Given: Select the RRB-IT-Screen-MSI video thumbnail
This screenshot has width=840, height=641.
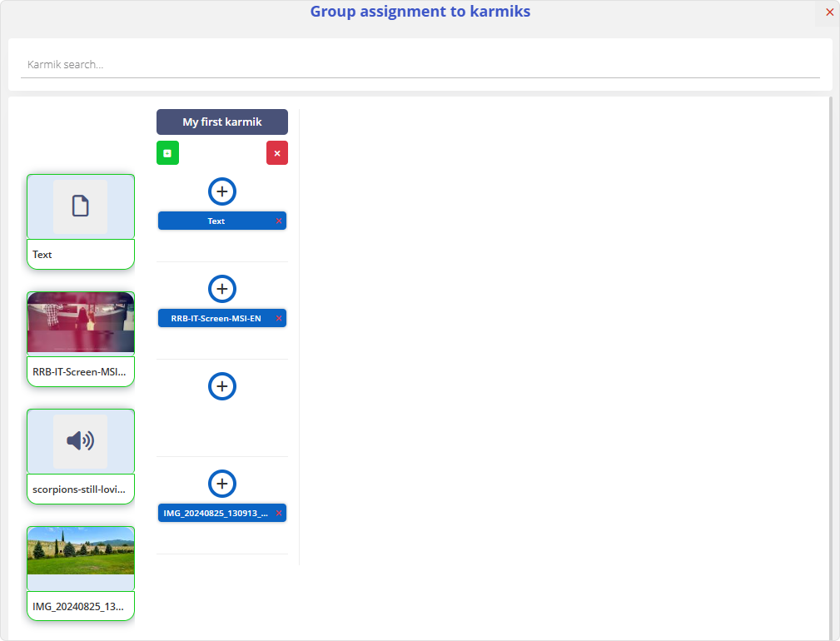Looking at the screenshot, I should click(81, 323).
